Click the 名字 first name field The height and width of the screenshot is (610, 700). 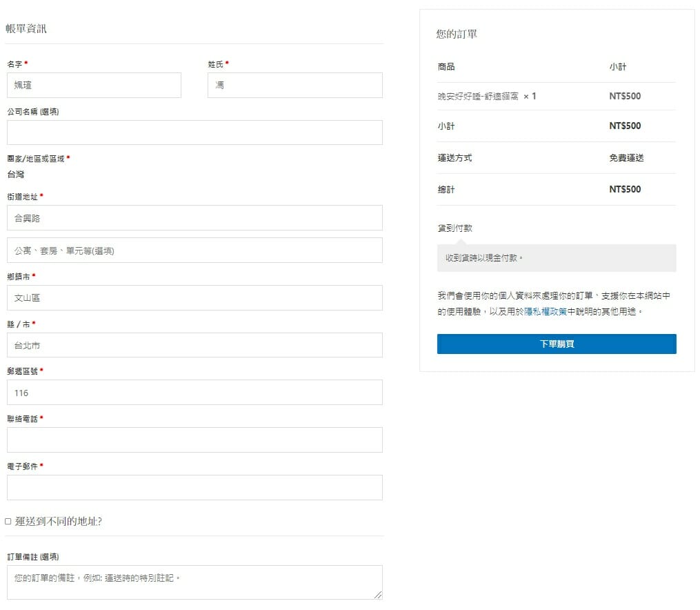[94, 86]
